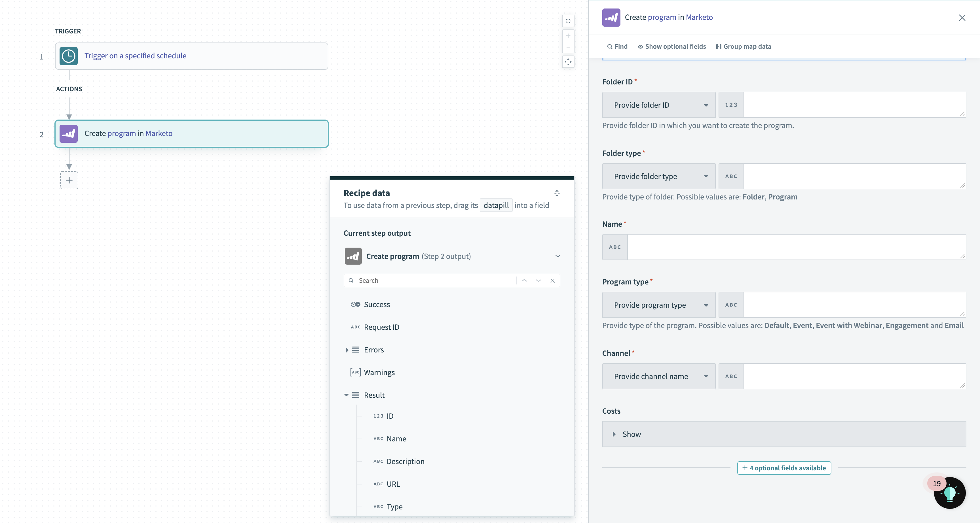Select the ID datapill under Result
The width and height of the screenshot is (980, 523).
pos(390,416)
